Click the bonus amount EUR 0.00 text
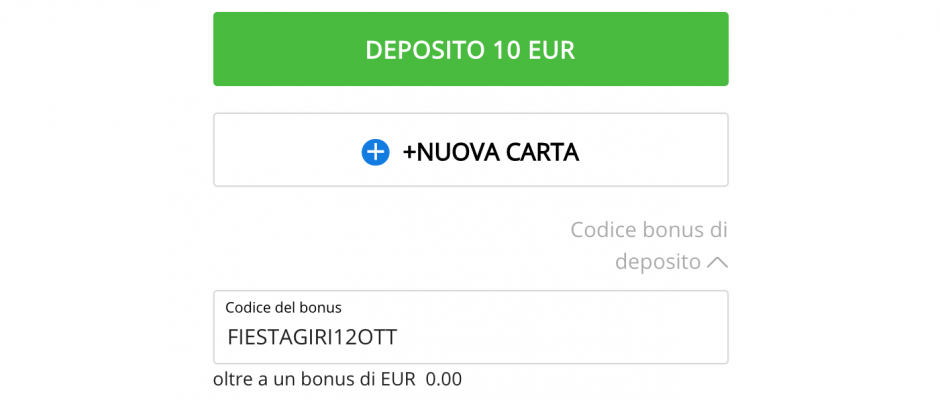The image size is (940, 400). click(x=421, y=380)
